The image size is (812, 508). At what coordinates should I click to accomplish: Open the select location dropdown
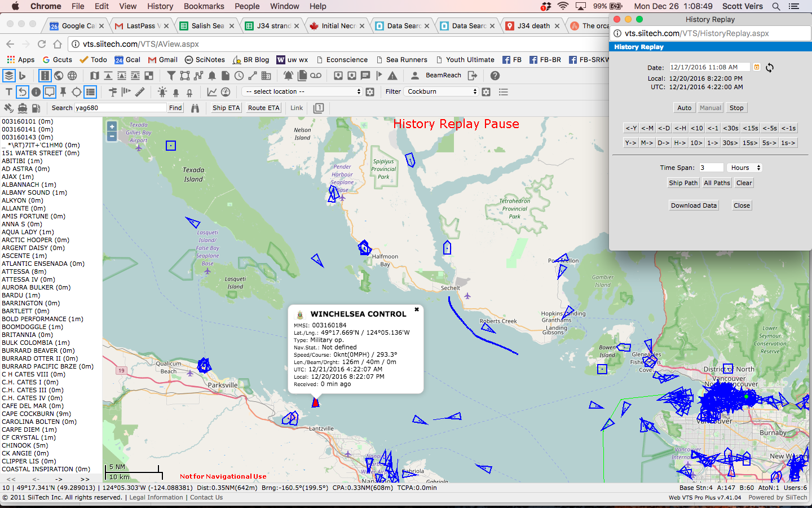tap(302, 91)
